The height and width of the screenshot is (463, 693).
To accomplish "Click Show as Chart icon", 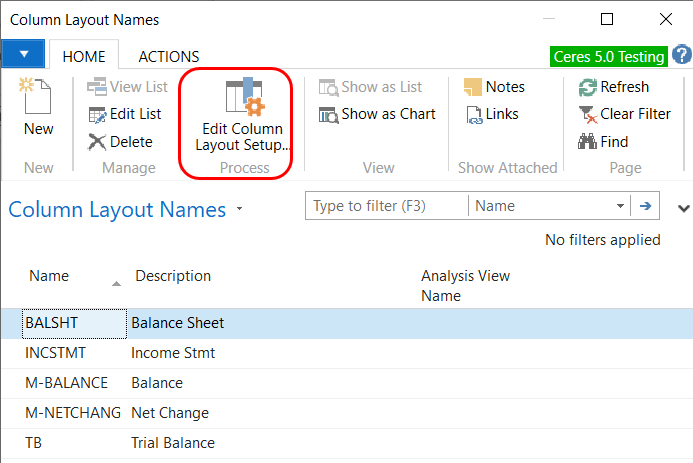I will coord(328,114).
